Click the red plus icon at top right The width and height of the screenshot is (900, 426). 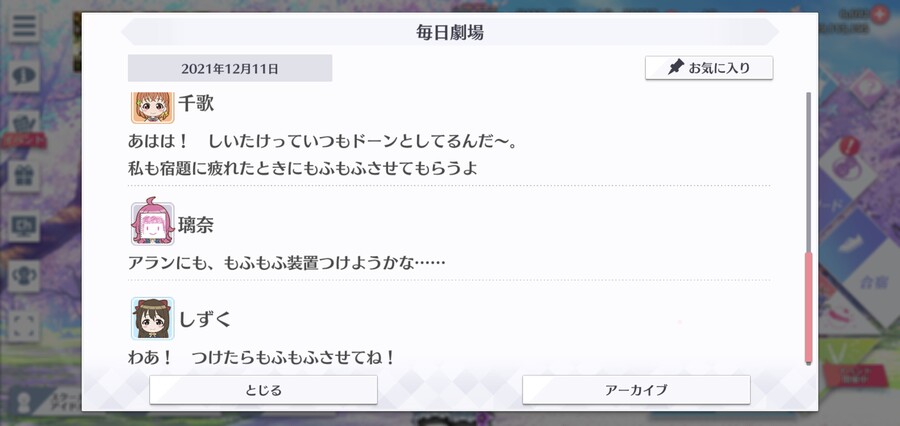tap(879, 14)
